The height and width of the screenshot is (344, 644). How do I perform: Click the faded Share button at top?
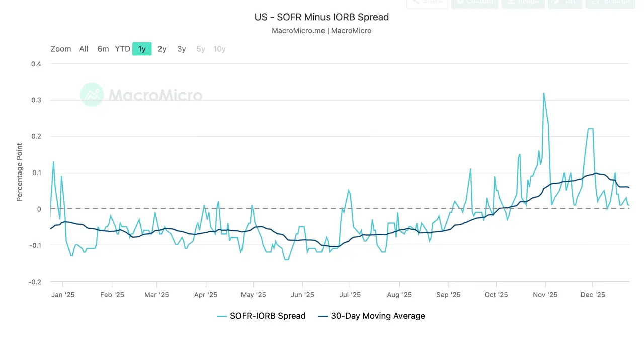[427, 3]
